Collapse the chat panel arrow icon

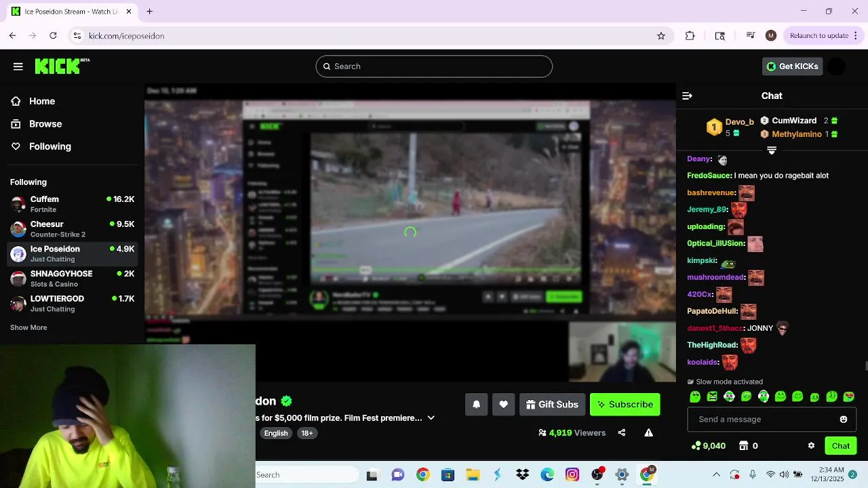point(687,96)
